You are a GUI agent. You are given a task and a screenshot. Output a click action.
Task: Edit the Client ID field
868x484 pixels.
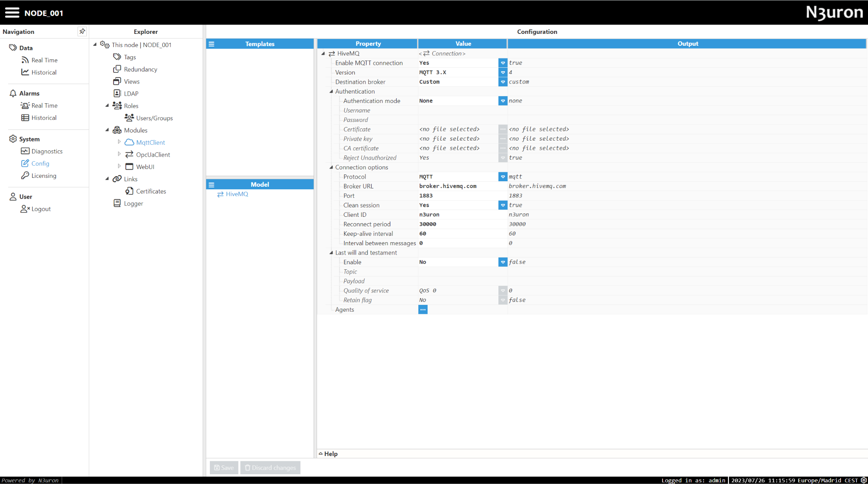point(462,215)
